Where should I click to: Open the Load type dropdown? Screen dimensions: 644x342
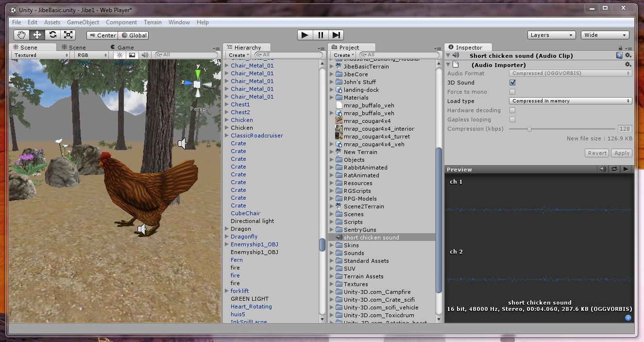click(x=571, y=101)
